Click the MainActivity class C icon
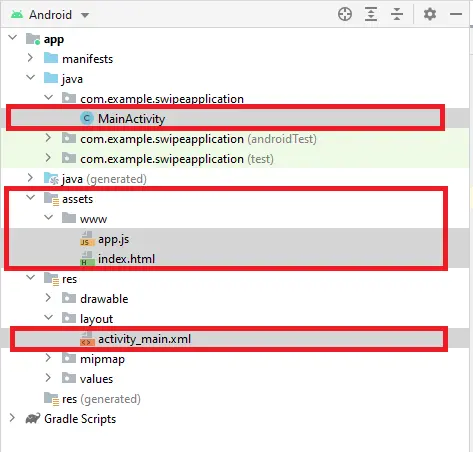473x452 pixels. [x=87, y=118]
